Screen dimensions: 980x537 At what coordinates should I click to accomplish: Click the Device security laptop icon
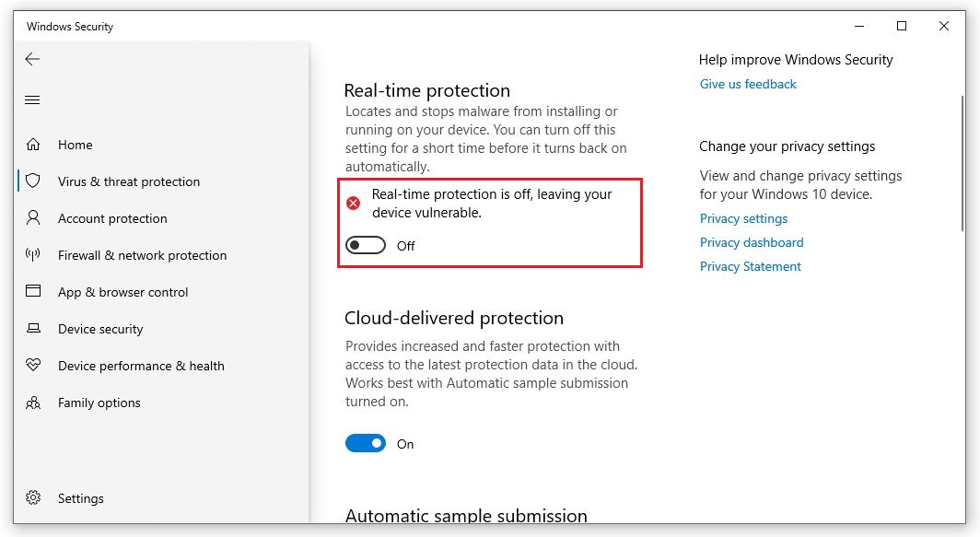coord(33,329)
